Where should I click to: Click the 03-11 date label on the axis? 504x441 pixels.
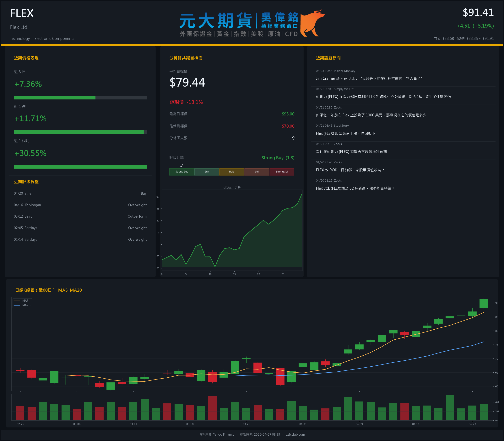click(x=133, y=424)
